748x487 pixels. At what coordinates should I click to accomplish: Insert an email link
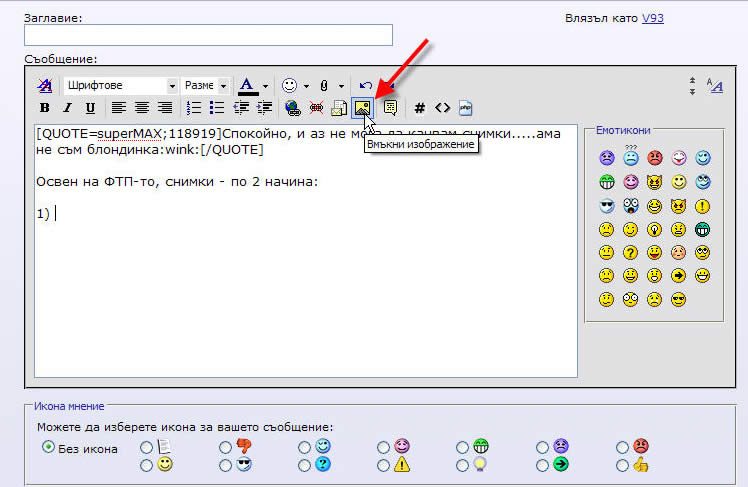(339, 108)
